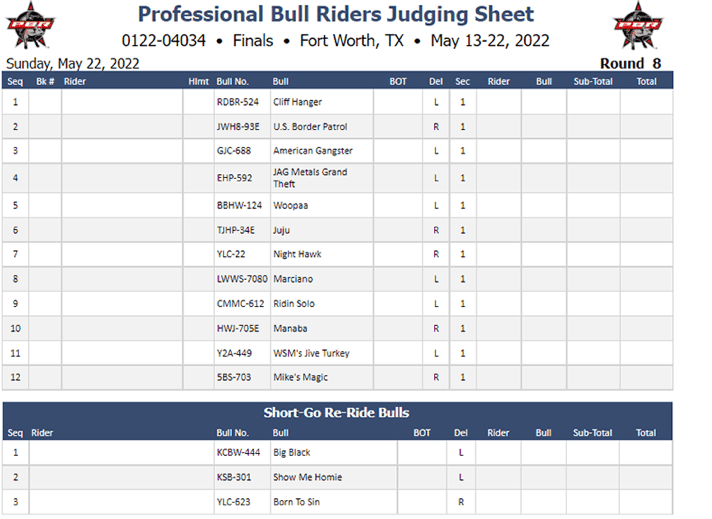Click the Del value for Manaba

click(x=436, y=329)
